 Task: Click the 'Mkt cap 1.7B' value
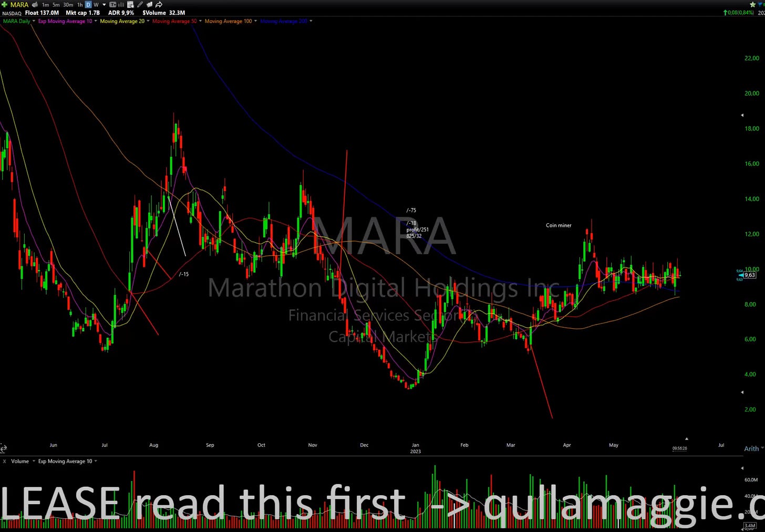(x=82, y=13)
